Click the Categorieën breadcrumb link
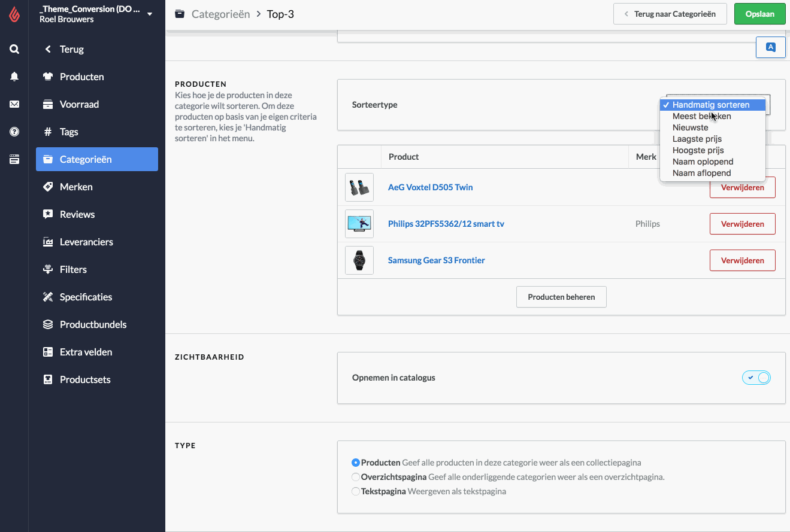Image resolution: width=790 pixels, height=532 pixels. pyautogui.click(x=220, y=14)
